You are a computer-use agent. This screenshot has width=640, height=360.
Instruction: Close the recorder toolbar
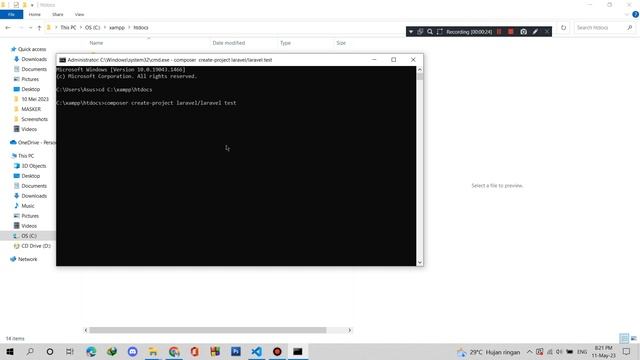[x=547, y=32]
